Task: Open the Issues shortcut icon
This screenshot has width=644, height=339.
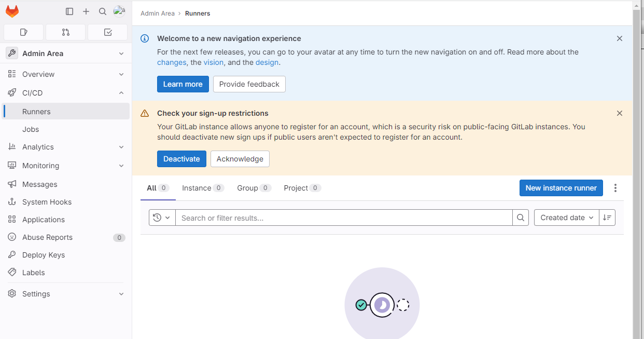Action: [23, 32]
